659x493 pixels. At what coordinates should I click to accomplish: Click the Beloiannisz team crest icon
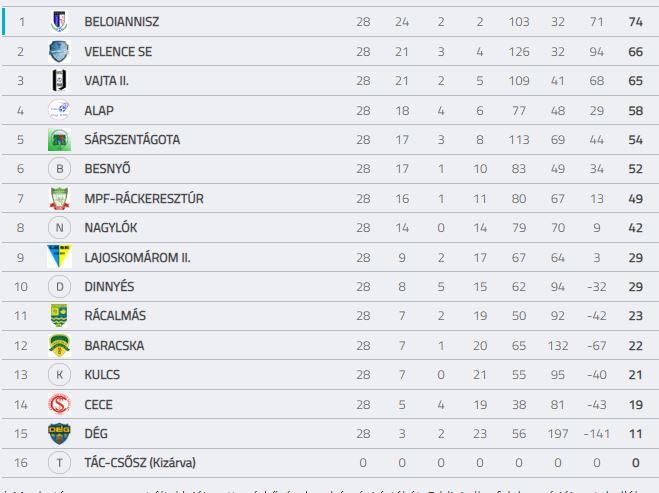[59, 21]
